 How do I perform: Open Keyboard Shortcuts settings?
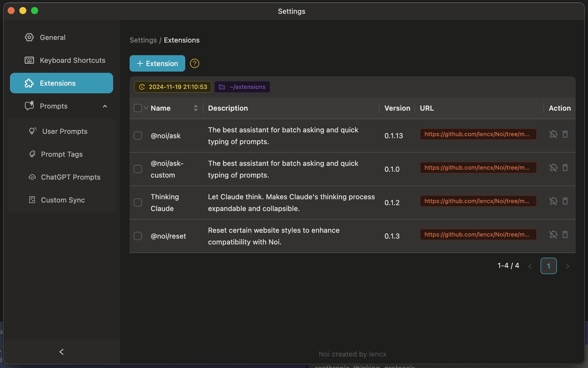pos(72,60)
